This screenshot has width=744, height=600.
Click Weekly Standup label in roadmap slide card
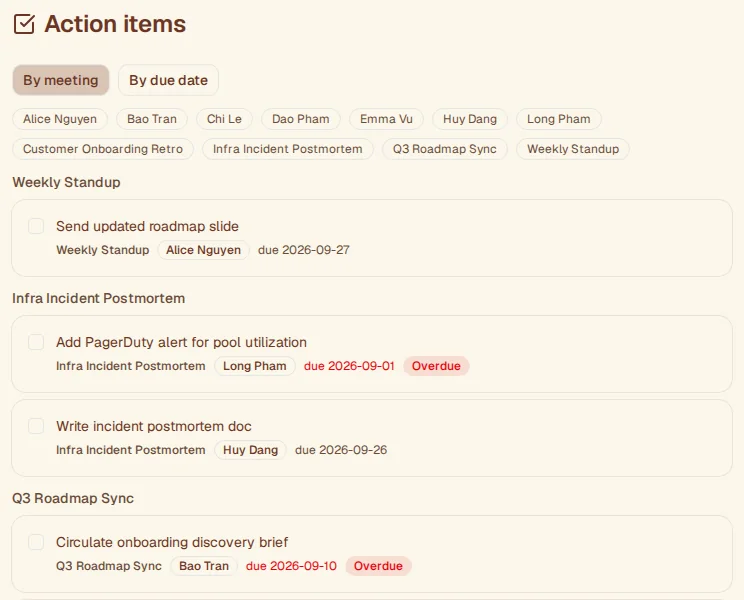[102, 250]
